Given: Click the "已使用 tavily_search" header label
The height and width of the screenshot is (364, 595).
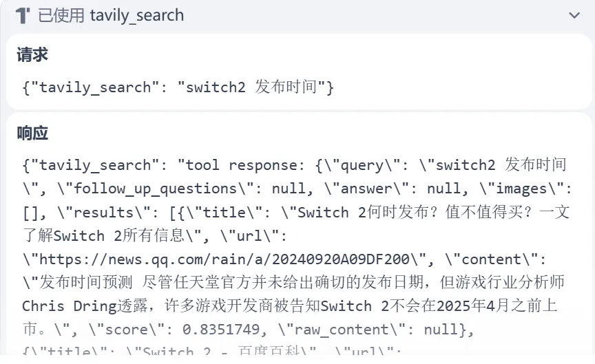Looking at the screenshot, I should coord(111,15).
